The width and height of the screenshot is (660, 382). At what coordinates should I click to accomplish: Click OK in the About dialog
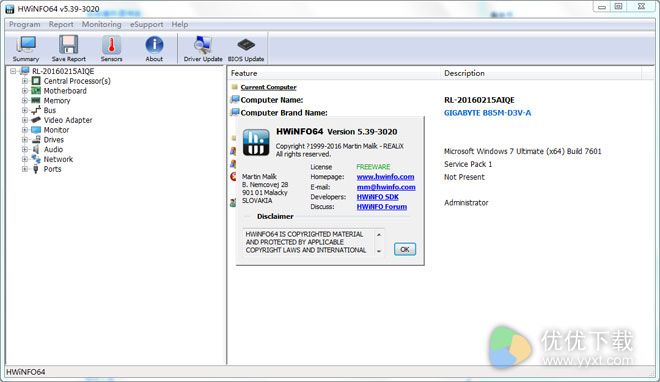pos(405,249)
